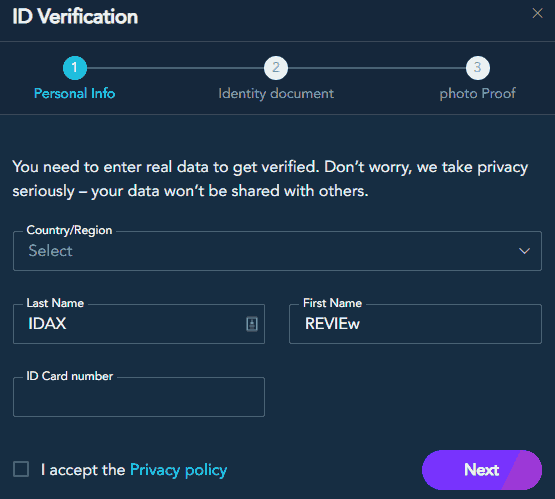Focus the First Name field containing REVIEw
555x499 pixels.
click(415, 324)
